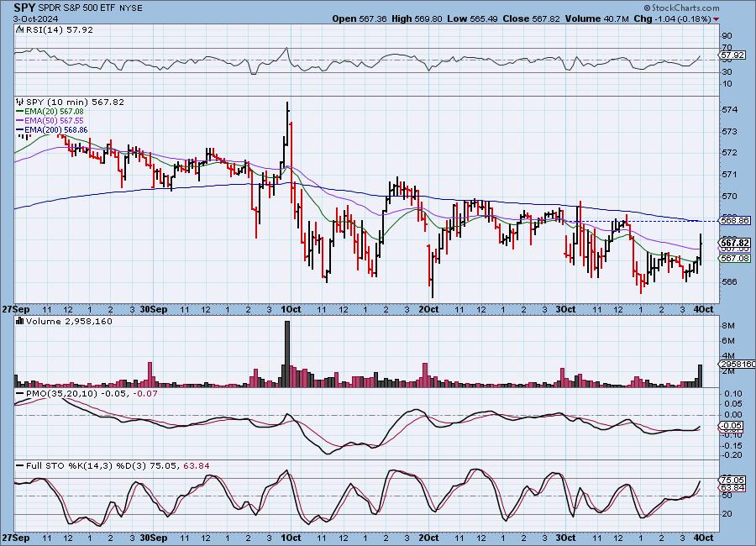756x546 pixels.
Task: Click the PMO(35,20,10) -0.05, -0.07 label
Action: (91, 394)
